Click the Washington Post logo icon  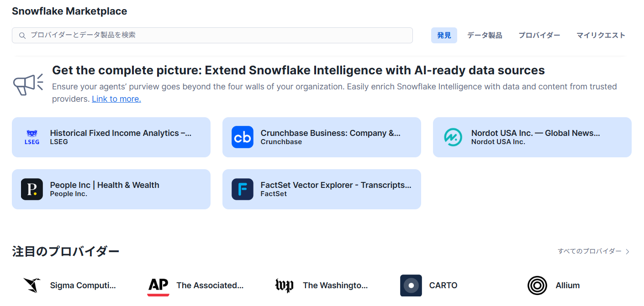pos(284,285)
